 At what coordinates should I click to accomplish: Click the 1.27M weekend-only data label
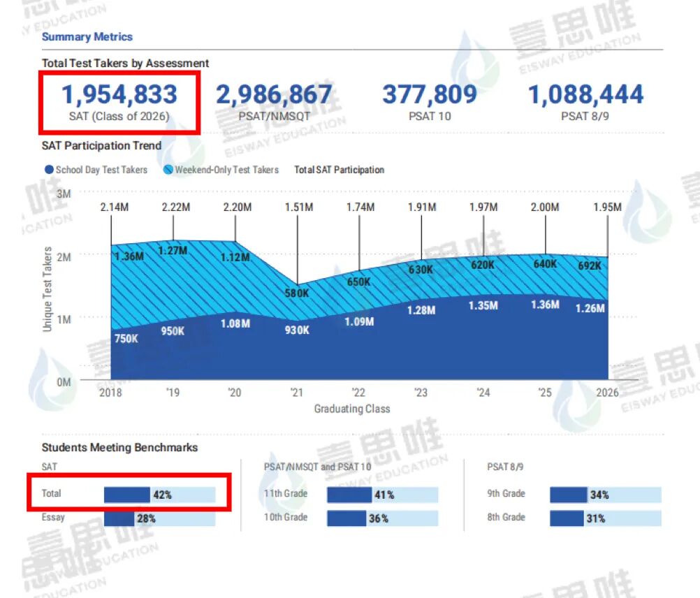point(173,250)
